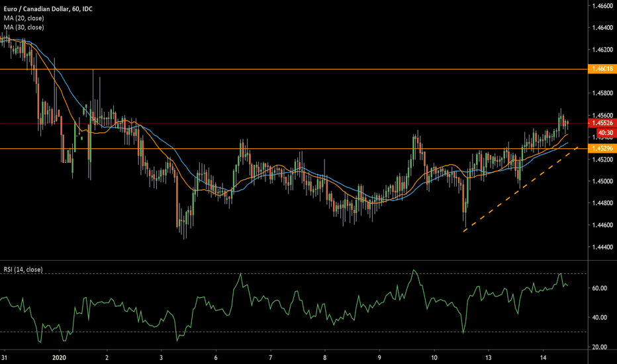Image resolution: width=617 pixels, height=364 pixels.
Task: Click the 9 label on the date axis
Action: 379,356
